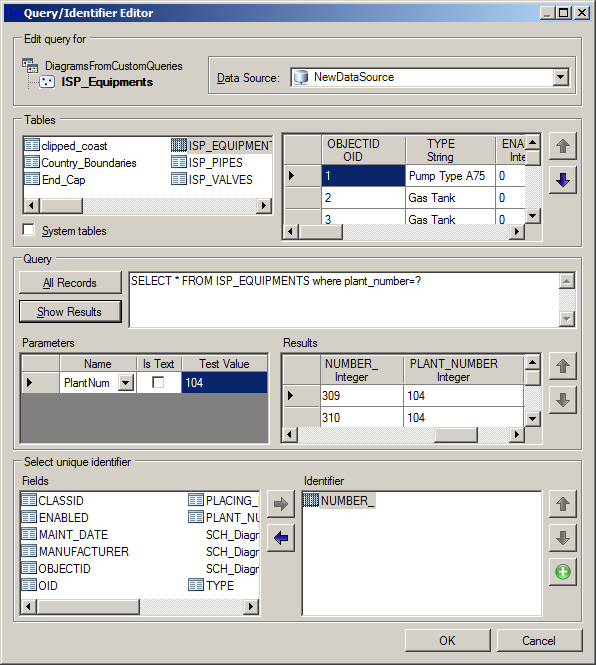The width and height of the screenshot is (596, 665).
Task: Click DiagramsFromCustomQueries tree node
Action: click(113, 66)
